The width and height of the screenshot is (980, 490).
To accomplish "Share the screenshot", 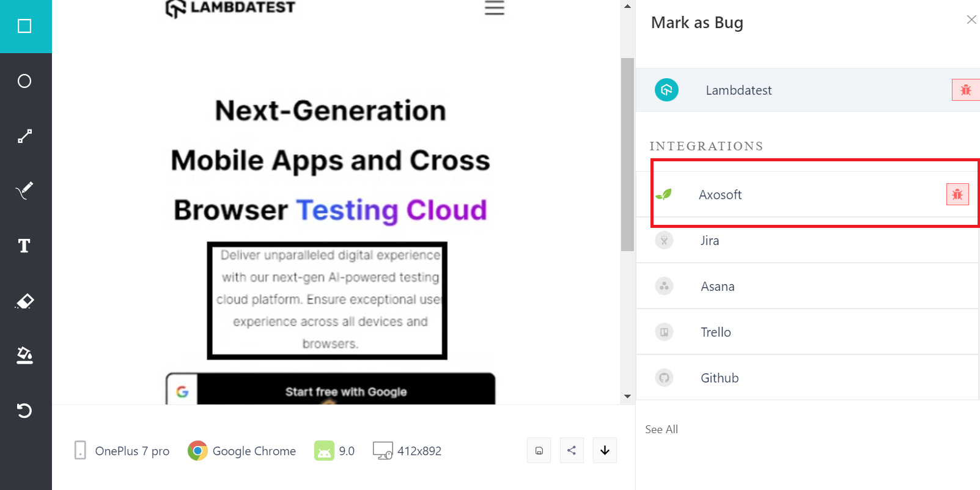I will [x=572, y=450].
